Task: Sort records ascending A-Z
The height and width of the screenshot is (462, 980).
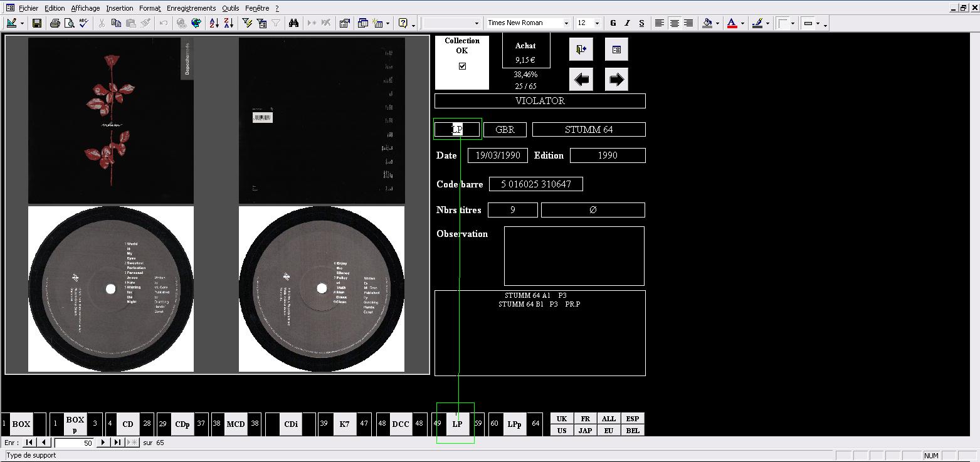Action: (214, 23)
